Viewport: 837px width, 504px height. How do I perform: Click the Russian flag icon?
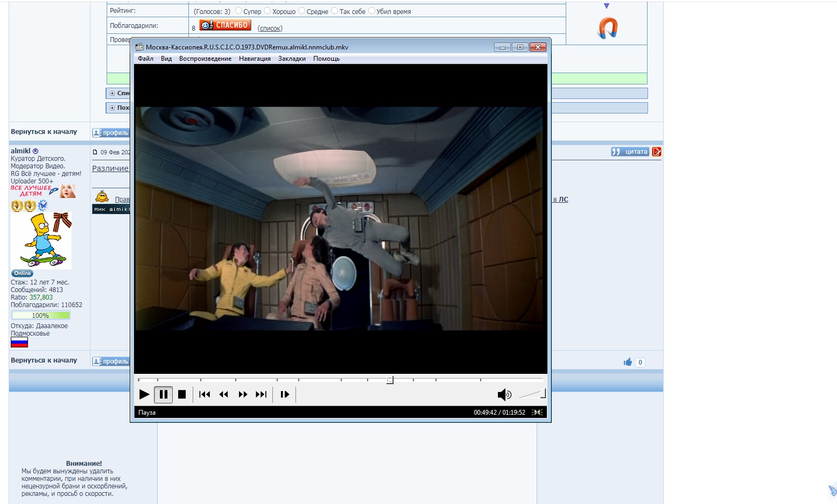(19, 343)
